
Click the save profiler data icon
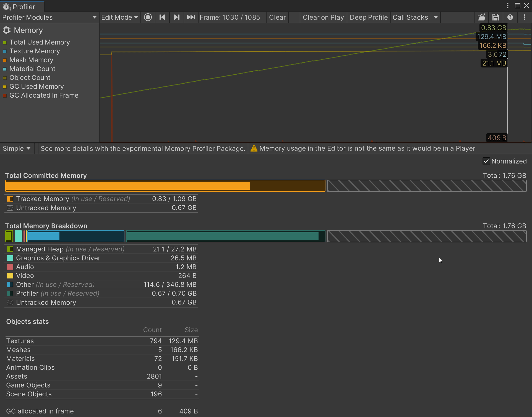(496, 17)
